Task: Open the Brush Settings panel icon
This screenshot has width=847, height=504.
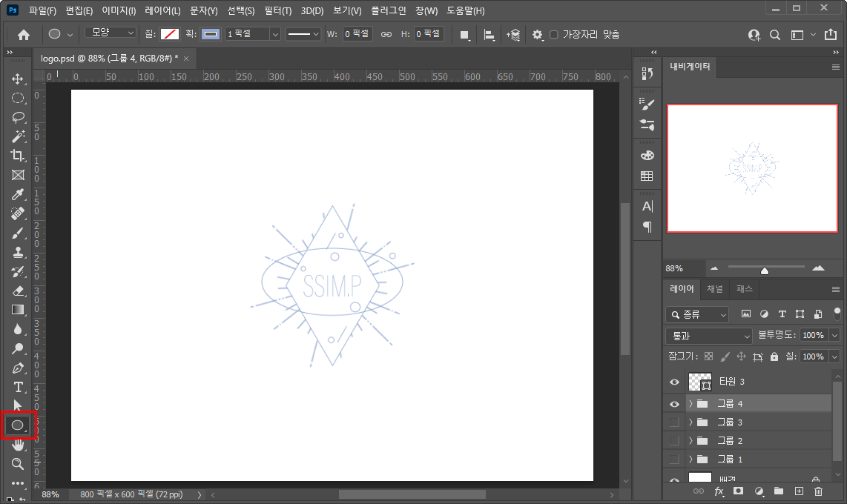Action: [647, 105]
